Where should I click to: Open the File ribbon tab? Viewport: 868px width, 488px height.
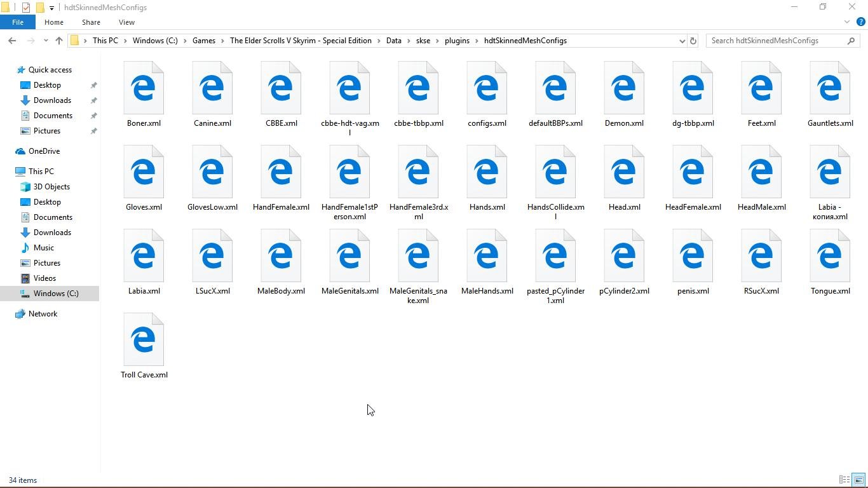pyautogui.click(x=18, y=22)
